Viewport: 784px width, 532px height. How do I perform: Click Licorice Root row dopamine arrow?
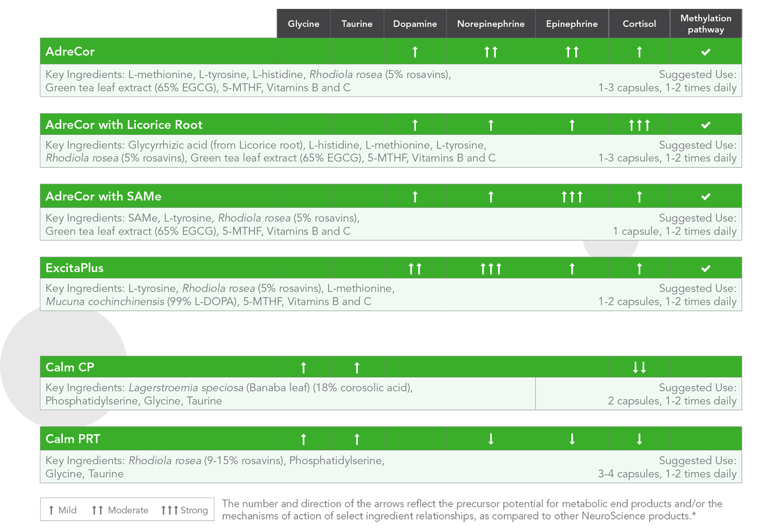coord(415,125)
